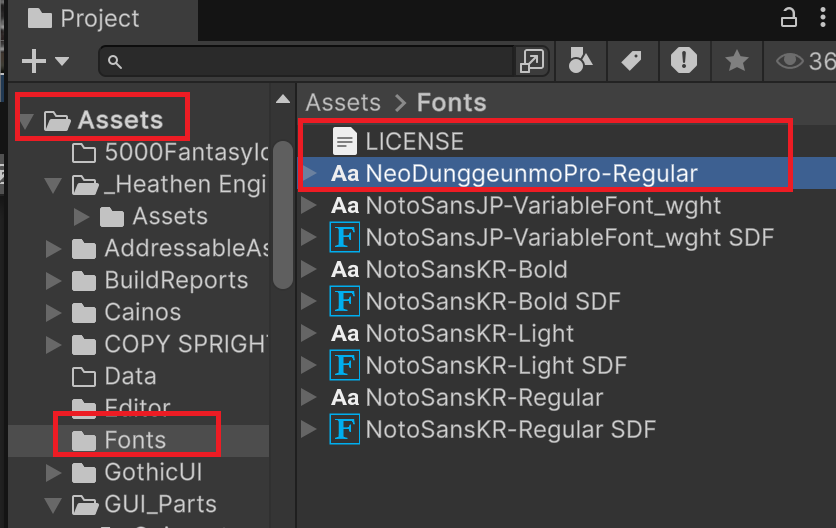This screenshot has width=836, height=528.
Task: Click Fonts in the breadcrumb path
Action: (x=451, y=102)
